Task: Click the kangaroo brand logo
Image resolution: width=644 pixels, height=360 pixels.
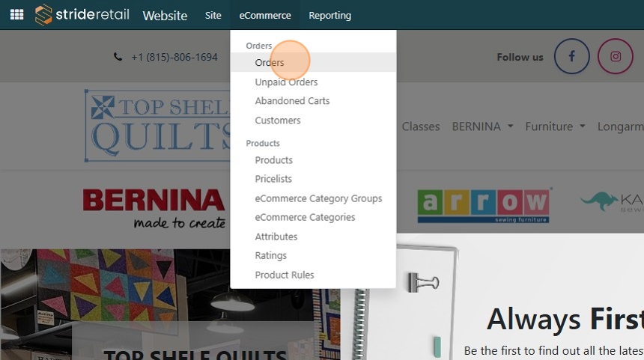Action: click(612, 202)
